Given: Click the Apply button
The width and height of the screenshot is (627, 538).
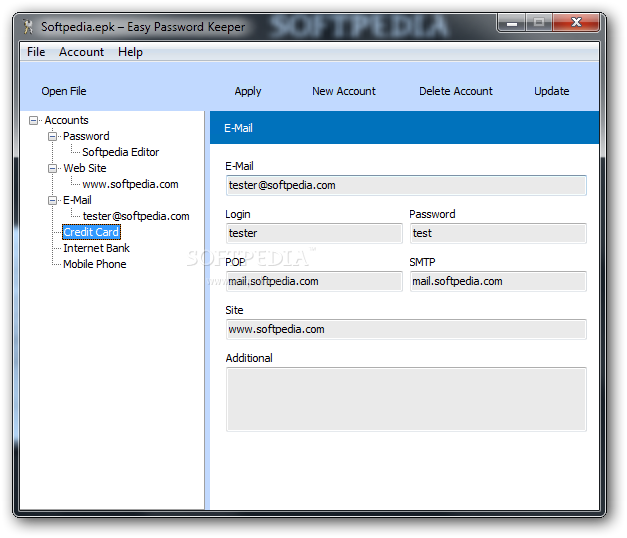Looking at the screenshot, I should pos(248,91).
